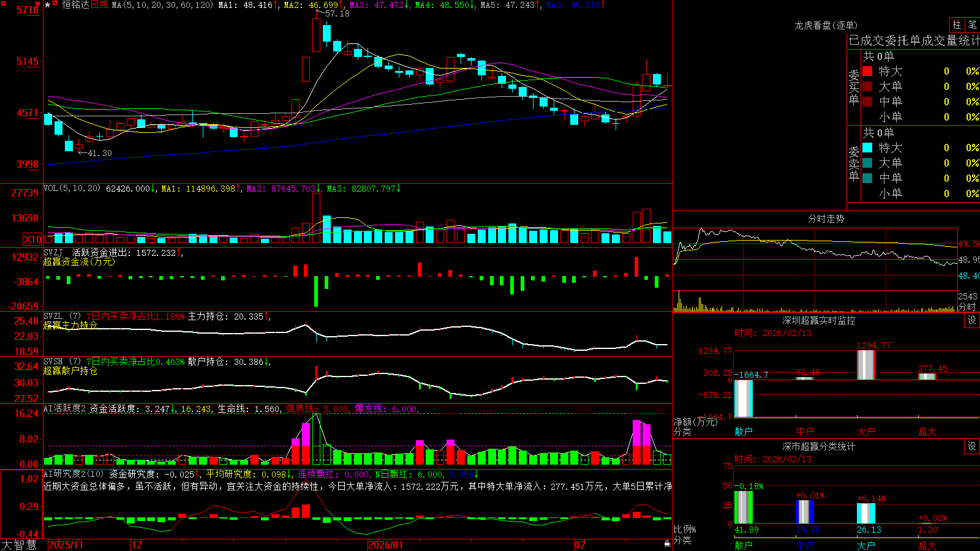Toggle the 笔 tick display mode

[x=972, y=25]
